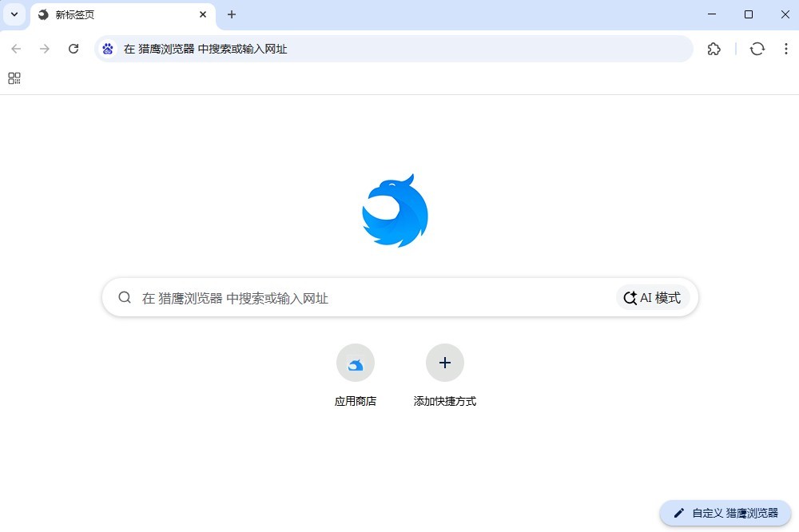
Task: Select the 新标签页 tab
Action: coord(123,15)
